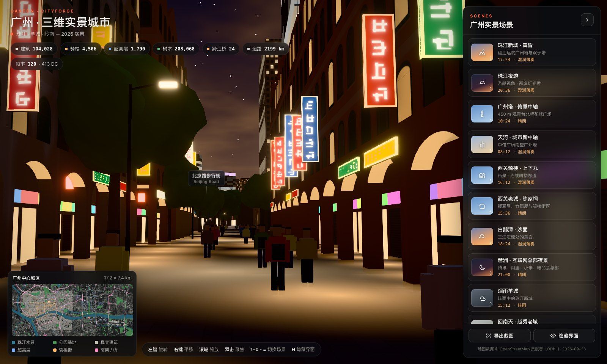607x364 pixels.
Task: Click the 骑楼街 legend entry
Action: point(63,350)
